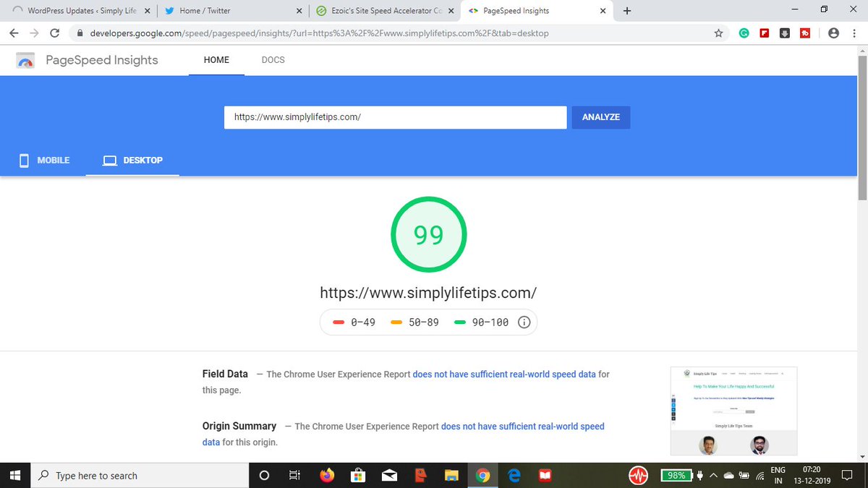Open the TubeBuddy extension icon

tap(804, 33)
